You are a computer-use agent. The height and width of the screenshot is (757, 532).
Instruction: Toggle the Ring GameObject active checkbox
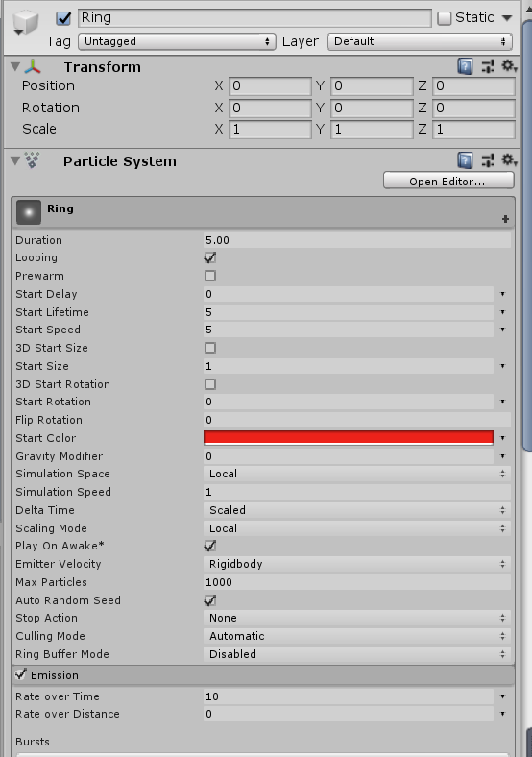pos(63,18)
